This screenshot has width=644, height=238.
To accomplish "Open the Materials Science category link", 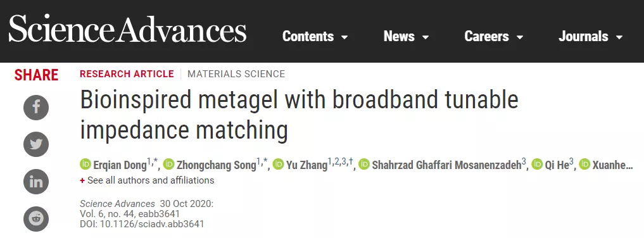I will [x=236, y=74].
